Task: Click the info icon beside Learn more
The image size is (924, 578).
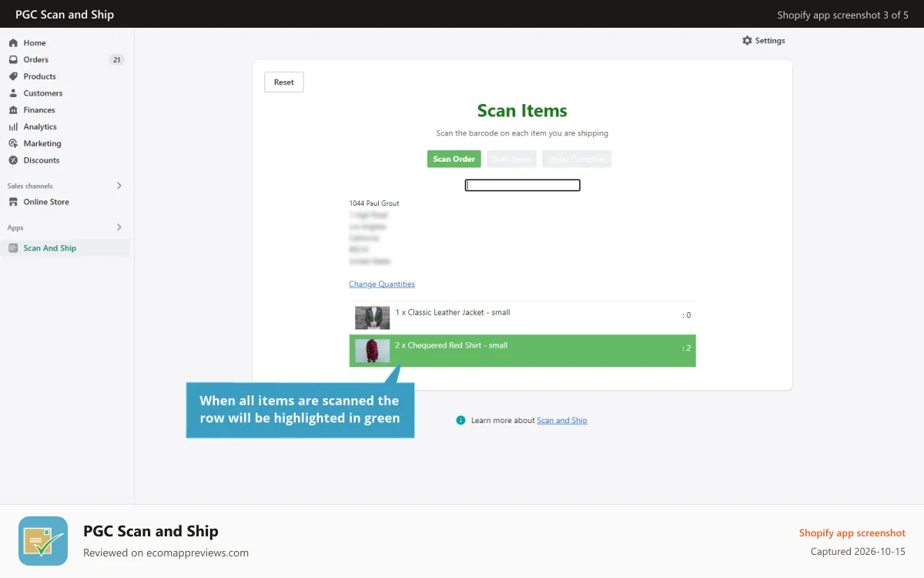Action: coord(460,420)
